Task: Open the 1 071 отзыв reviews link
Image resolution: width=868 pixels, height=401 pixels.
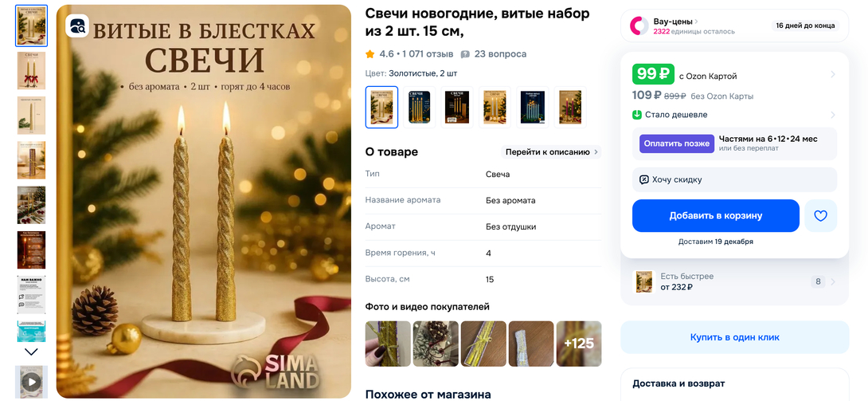Action: pyautogui.click(x=428, y=54)
